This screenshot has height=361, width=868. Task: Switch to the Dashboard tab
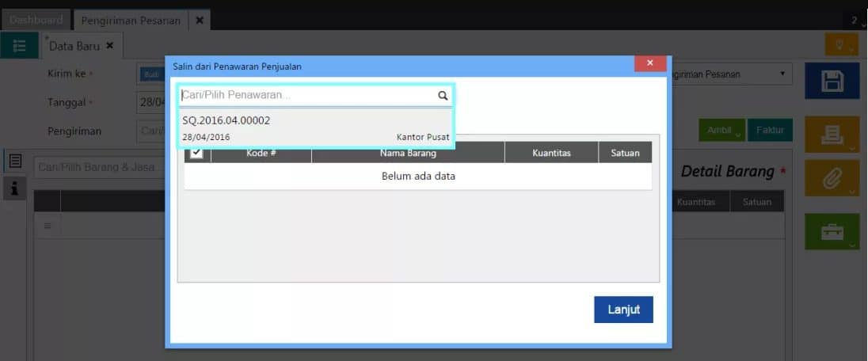pos(36,20)
